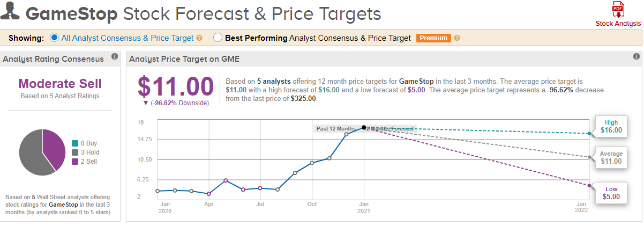Click the Stock Analysis link
Viewport: 644px width, 226px height.
tap(618, 24)
